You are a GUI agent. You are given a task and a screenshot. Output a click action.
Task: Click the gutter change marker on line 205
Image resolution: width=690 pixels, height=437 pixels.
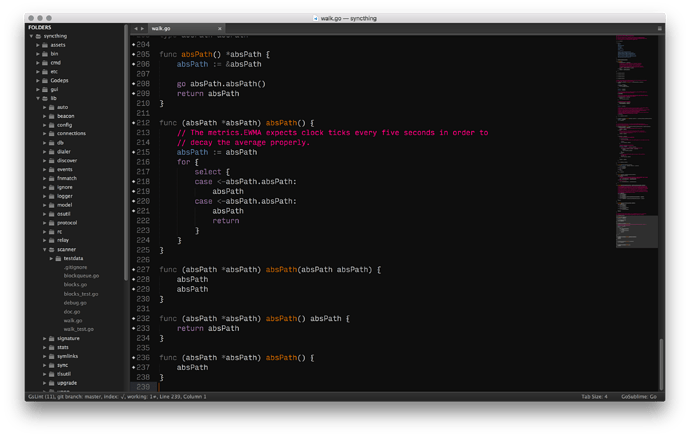click(x=133, y=54)
